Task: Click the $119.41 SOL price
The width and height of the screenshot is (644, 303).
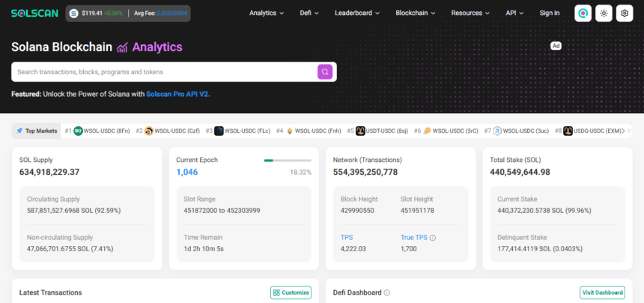Action: (x=92, y=13)
